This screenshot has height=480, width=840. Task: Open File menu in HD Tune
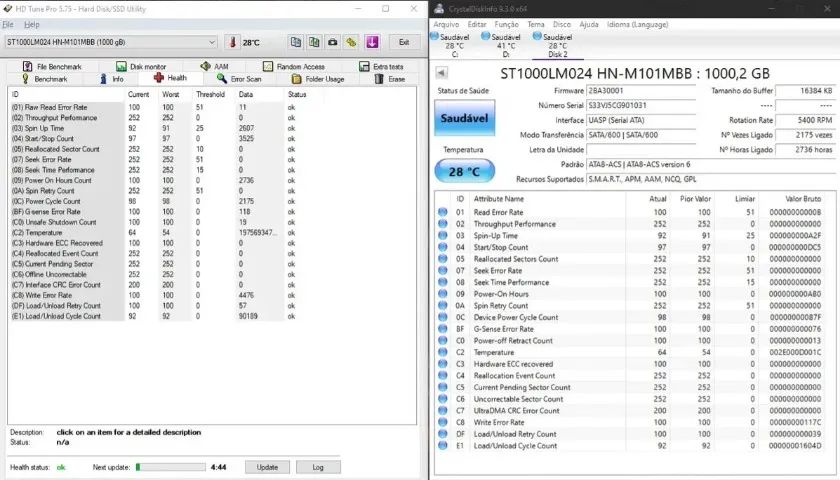tap(8, 25)
